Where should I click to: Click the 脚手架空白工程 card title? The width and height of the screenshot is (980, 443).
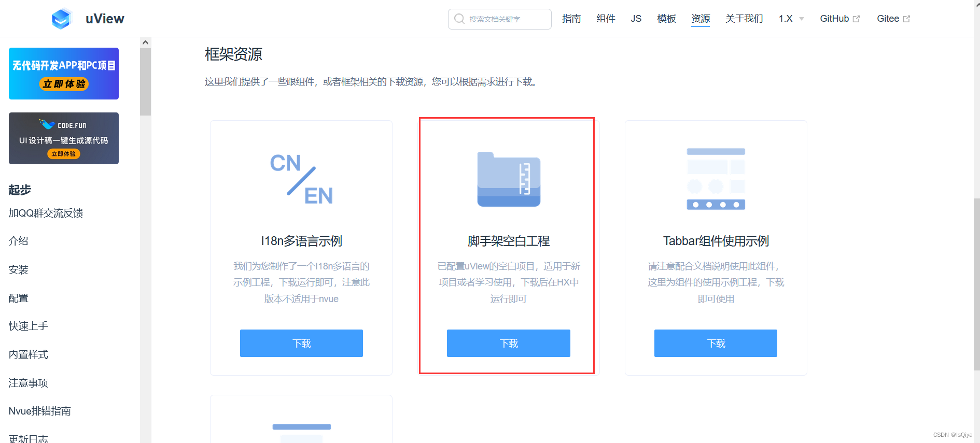pyautogui.click(x=509, y=241)
